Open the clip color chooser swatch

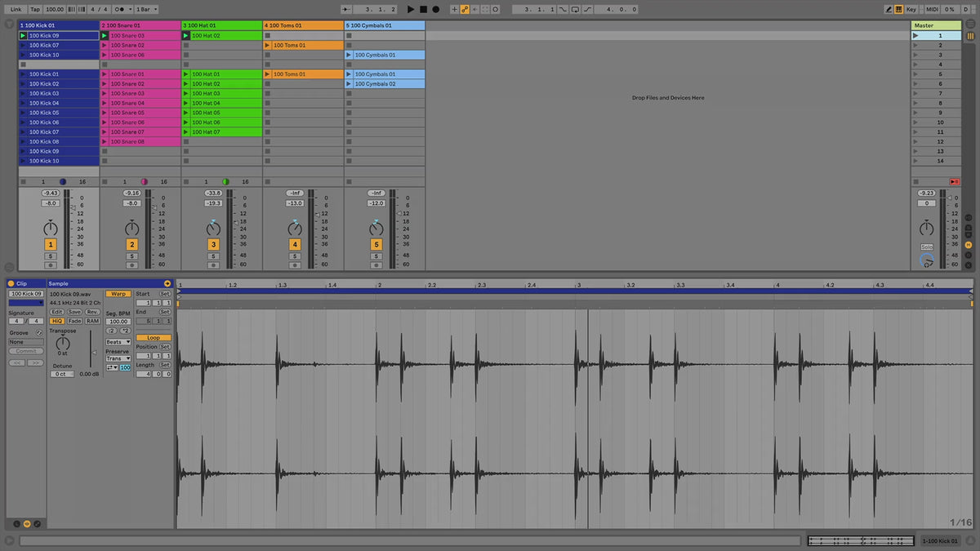click(x=25, y=303)
